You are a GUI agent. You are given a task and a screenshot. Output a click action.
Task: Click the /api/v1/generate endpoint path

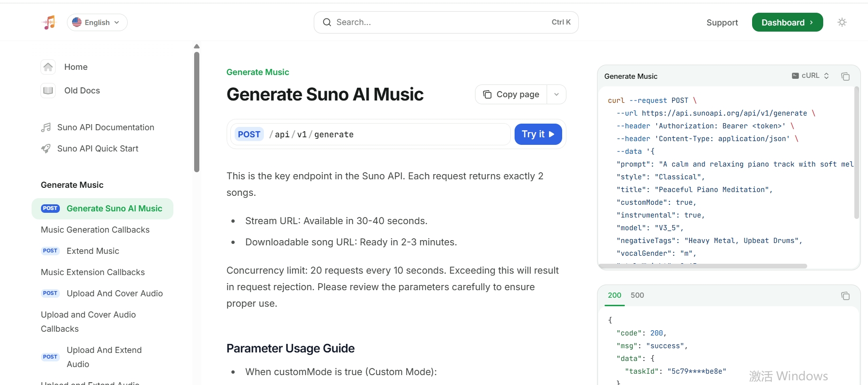[x=311, y=134]
